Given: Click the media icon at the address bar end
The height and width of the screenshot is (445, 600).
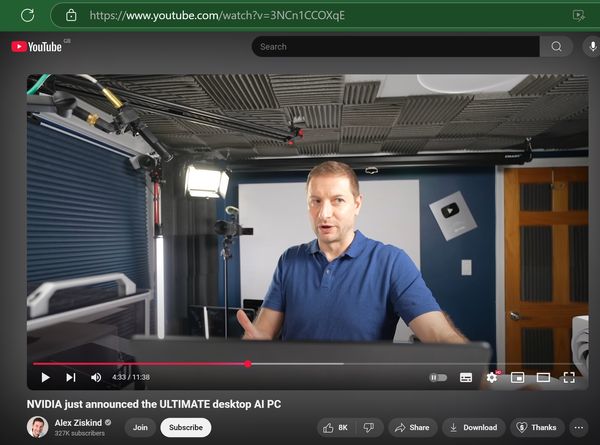Looking at the screenshot, I should point(578,15).
